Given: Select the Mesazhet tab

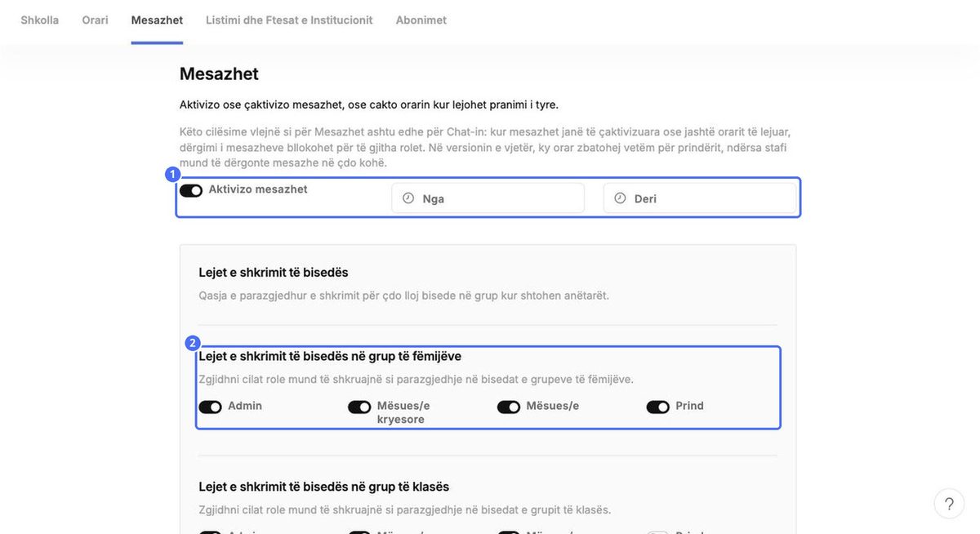Looking at the screenshot, I should (x=157, y=20).
